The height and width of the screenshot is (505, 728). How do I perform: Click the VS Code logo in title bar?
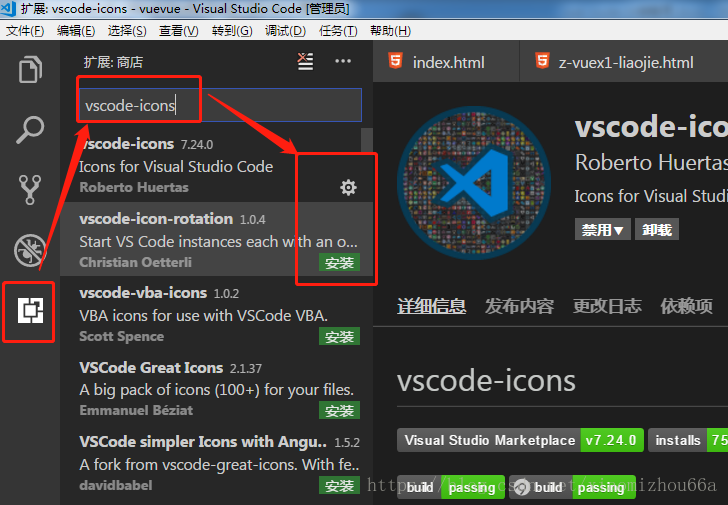coord(8,8)
